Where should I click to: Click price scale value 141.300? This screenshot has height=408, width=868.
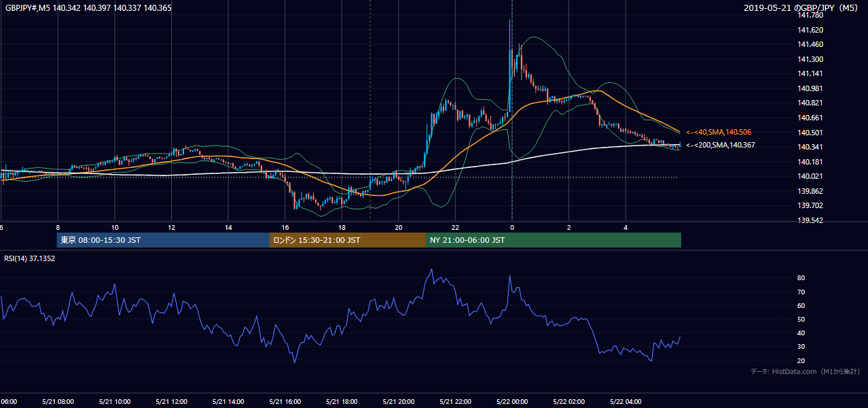coord(810,59)
